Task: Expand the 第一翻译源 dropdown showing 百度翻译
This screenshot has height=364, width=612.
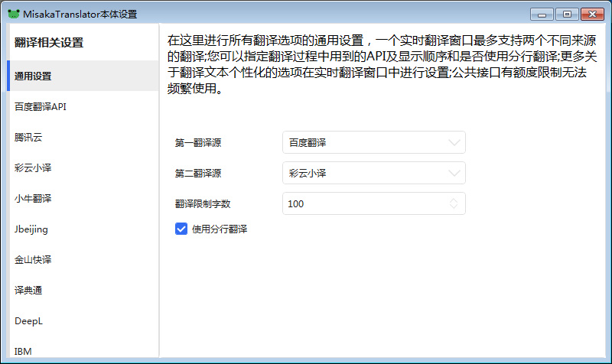Action: click(373, 142)
